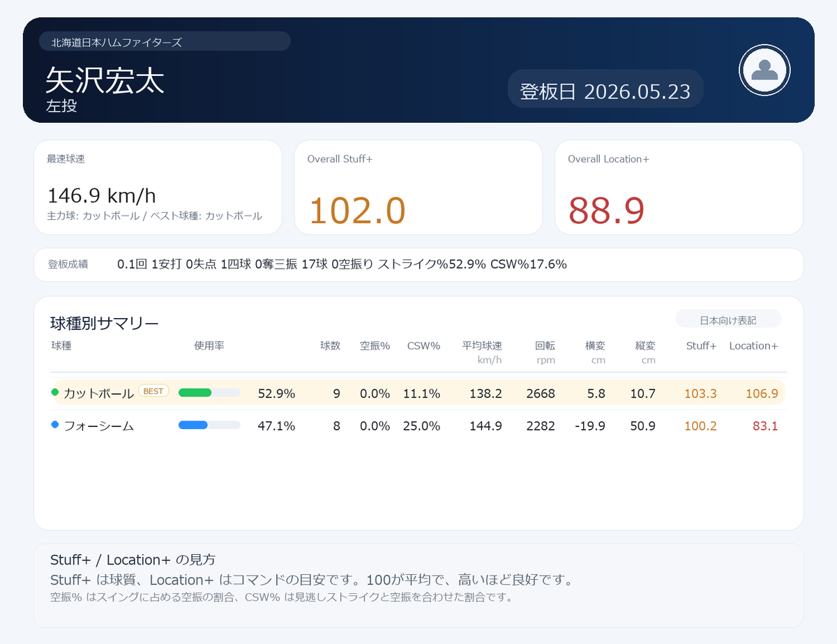Click the 83.1 Location+ value
Image resolution: width=837 pixels, height=644 pixels.
(765, 426)
